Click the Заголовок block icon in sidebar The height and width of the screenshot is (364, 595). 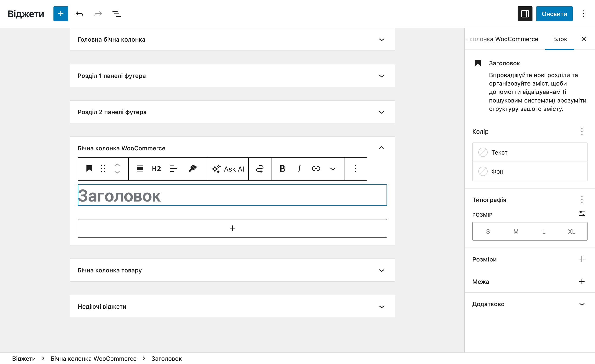(x=478, y=63)
